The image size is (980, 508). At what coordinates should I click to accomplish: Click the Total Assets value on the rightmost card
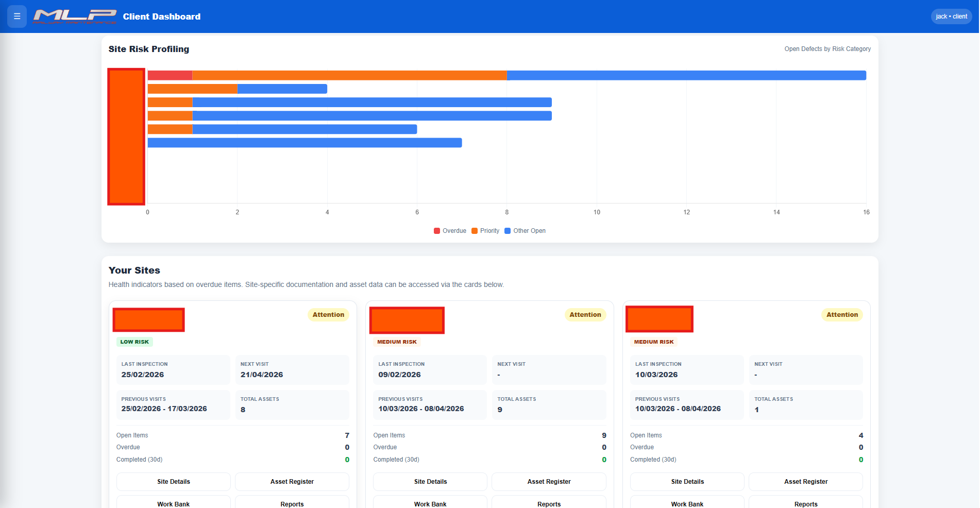(756, 410)
